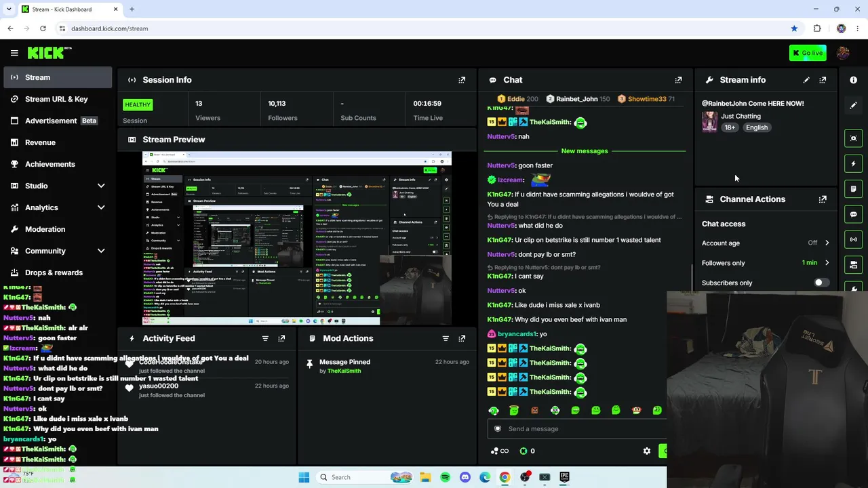Screen dimensions: 868x488
Task: Open Stream URL & Key page
Action: 58,99
